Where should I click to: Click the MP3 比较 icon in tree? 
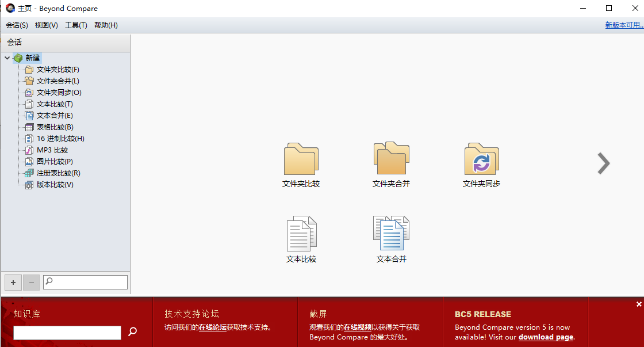29,150
